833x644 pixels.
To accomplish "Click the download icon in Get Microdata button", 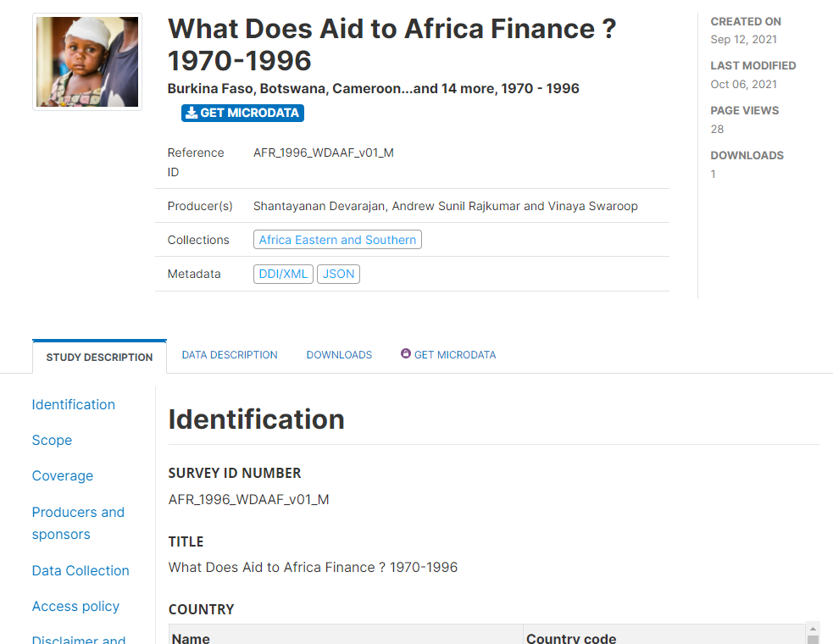I will [x=192, y=114].
